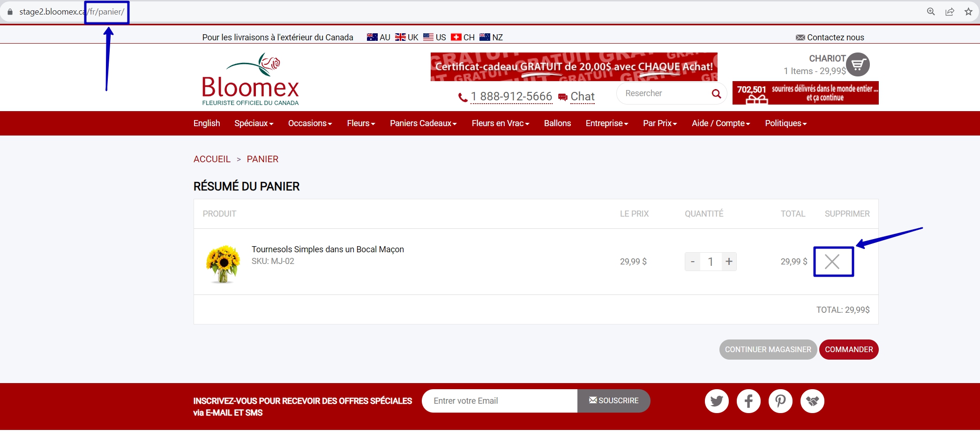This screenshot has width=980, height=437.
Task: Open Tournesols Simples dans un Bocal Maçon
Action: (328, 249)
